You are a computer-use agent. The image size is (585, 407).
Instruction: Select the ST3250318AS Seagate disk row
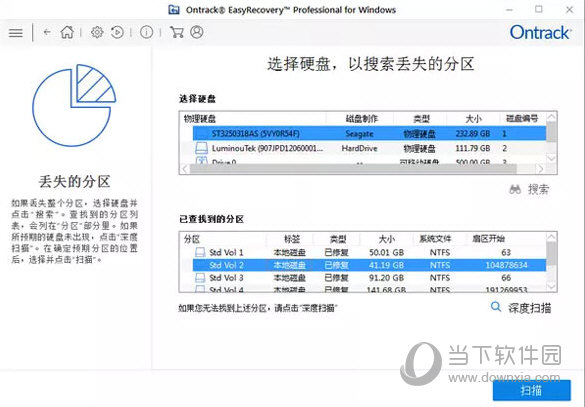coord(369,134)
